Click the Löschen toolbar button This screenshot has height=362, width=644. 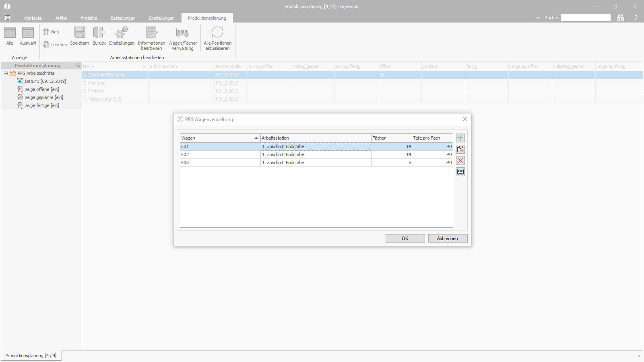point(55,45)
